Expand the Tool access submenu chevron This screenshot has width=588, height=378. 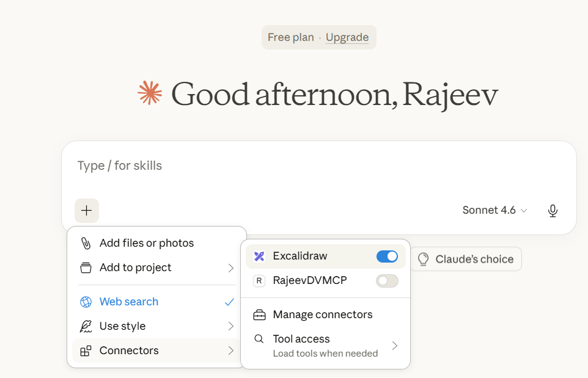coord(394,346)
